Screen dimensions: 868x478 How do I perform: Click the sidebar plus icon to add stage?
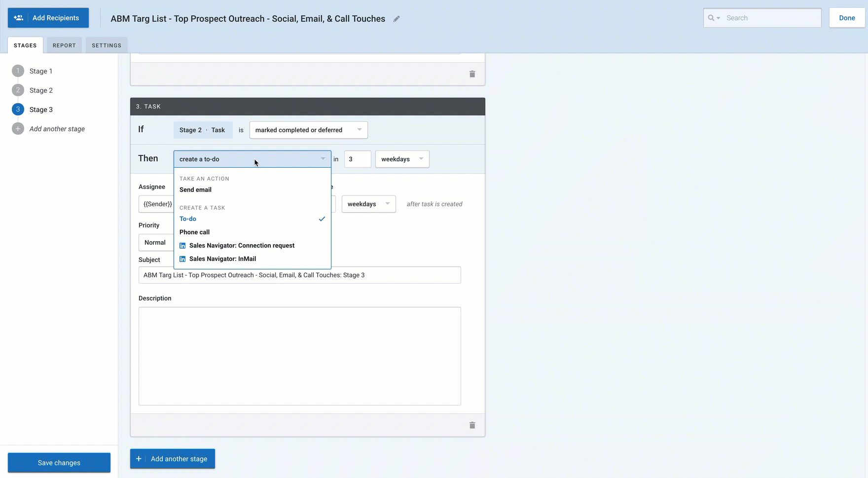tap(18, 129)
